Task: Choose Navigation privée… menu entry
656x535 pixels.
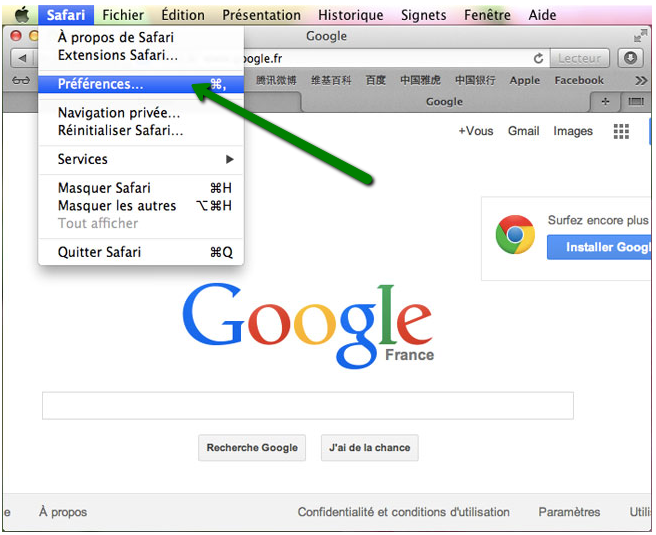Action: pos(119,113)
